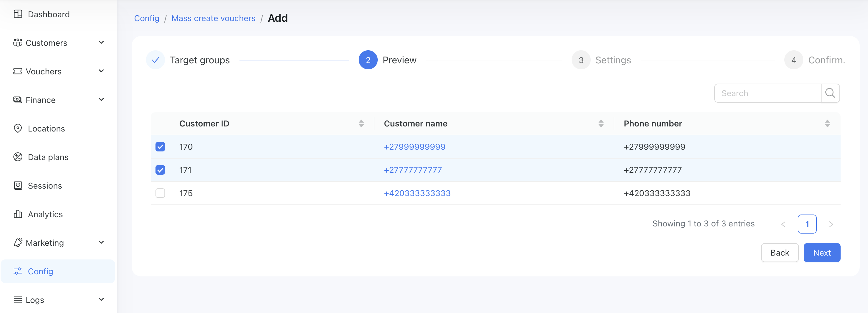868x313 pixels.
Task: Expand the Logs submenu chevron
Action: [x=101, y=299]
